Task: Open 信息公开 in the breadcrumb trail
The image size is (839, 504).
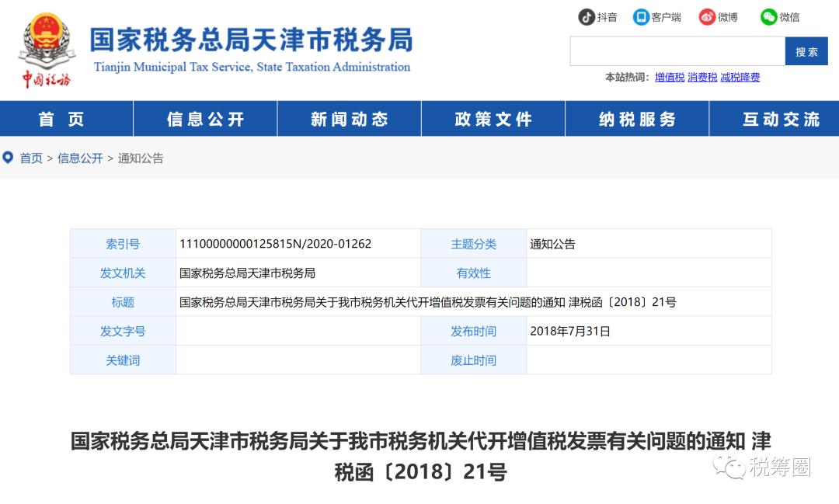Action: [80, 158]
